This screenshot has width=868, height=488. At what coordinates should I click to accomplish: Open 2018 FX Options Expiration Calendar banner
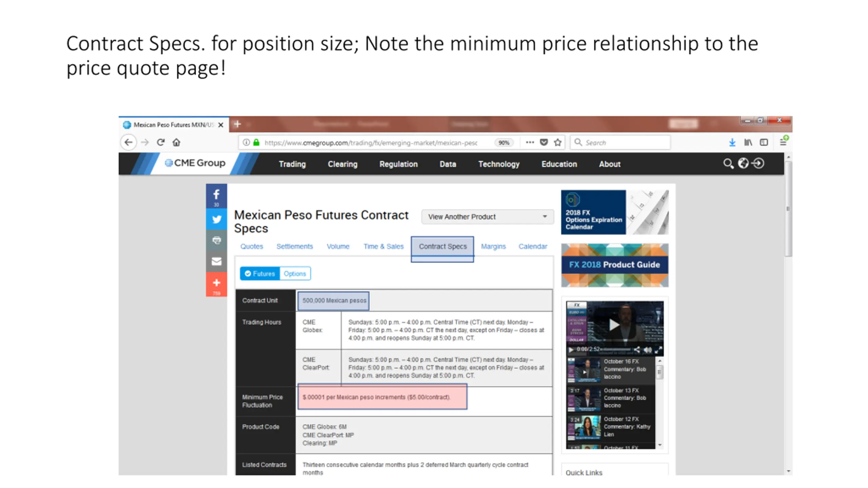pyautogui.click(x=615, y=212)
